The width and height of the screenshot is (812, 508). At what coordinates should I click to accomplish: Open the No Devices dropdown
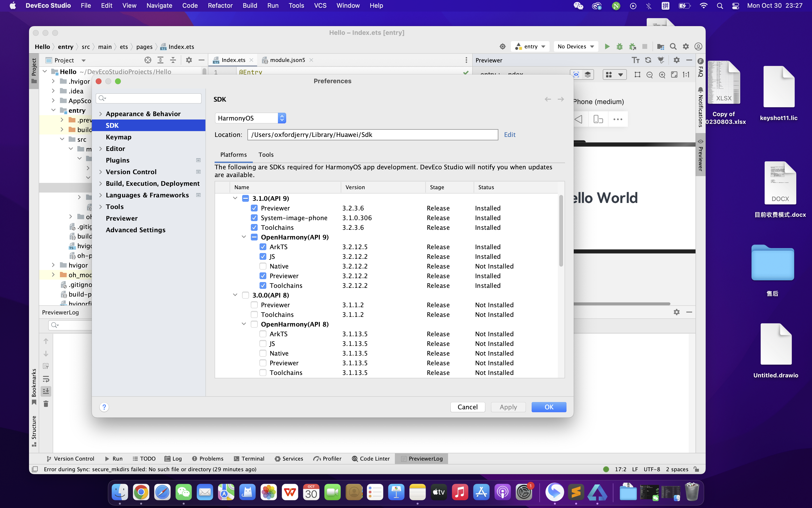(576, 46)
